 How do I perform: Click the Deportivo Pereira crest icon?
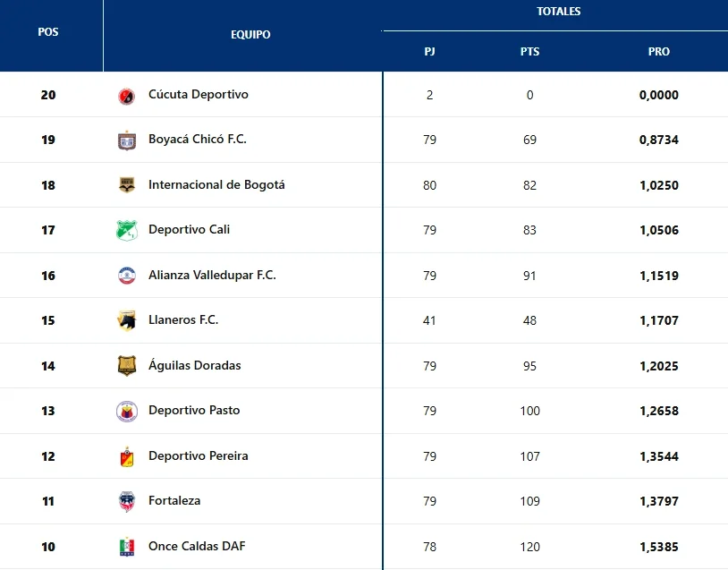[127, 456]
